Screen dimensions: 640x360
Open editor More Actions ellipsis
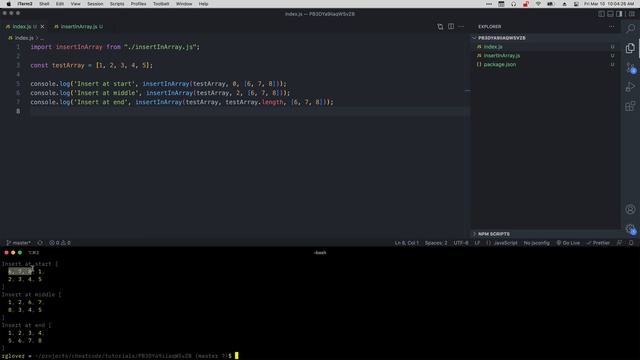tap(461, 27)
